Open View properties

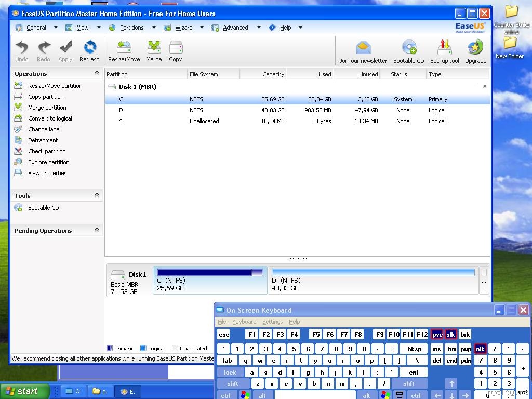pyautogui.click(x=47, y=172)
